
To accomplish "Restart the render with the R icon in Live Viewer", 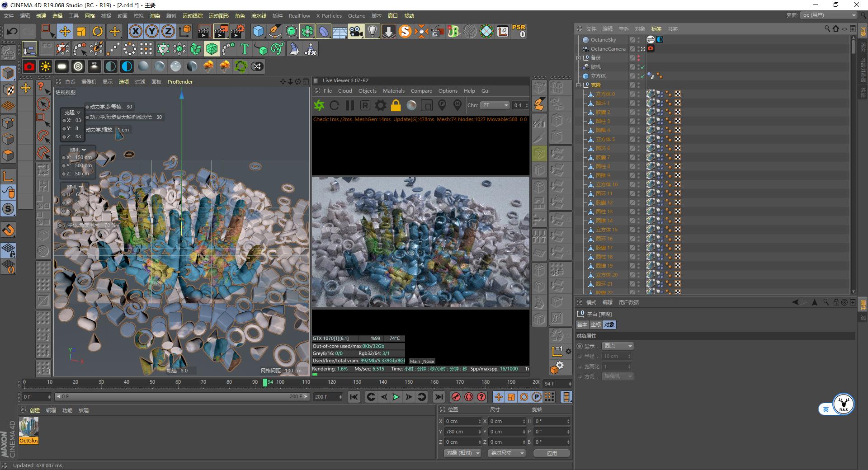I will [364, 105].
